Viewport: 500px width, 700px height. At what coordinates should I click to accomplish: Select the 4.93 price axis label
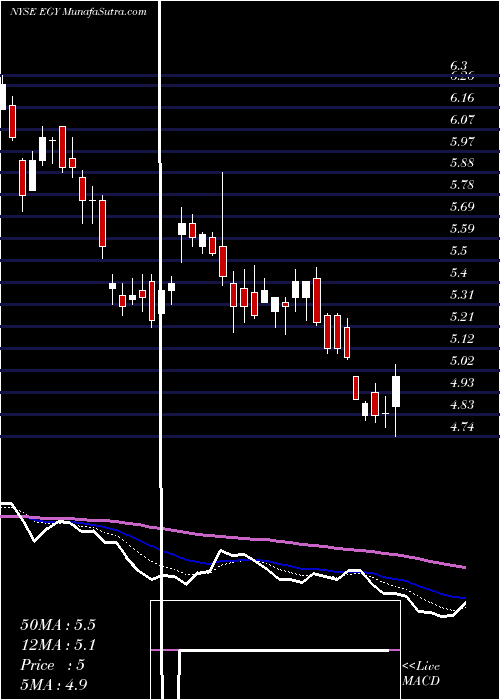coord(462,383)
